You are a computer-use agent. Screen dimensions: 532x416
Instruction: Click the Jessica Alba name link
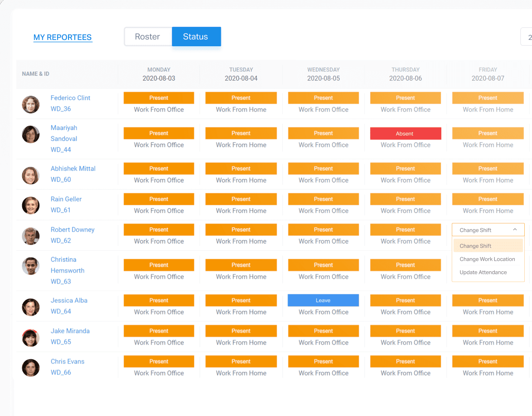[x=69, y=300]
